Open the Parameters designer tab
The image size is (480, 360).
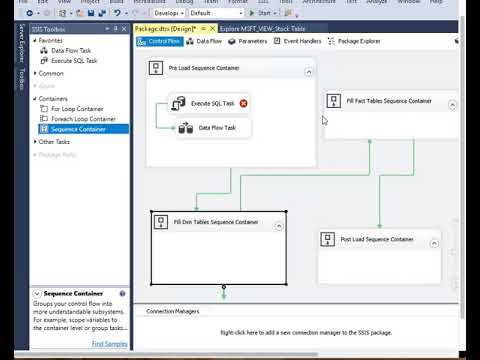(x=248, y=41)
